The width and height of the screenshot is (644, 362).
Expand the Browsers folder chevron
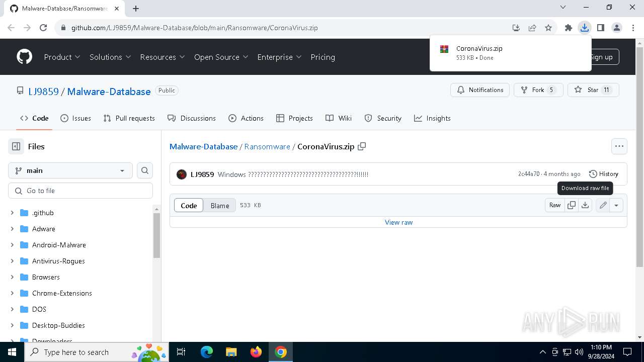[12, 277]
